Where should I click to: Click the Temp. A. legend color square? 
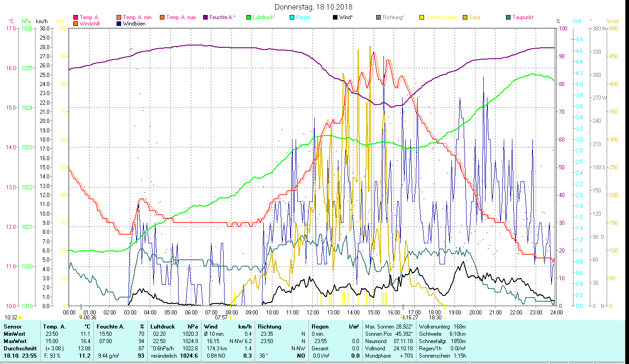[76, 17]
